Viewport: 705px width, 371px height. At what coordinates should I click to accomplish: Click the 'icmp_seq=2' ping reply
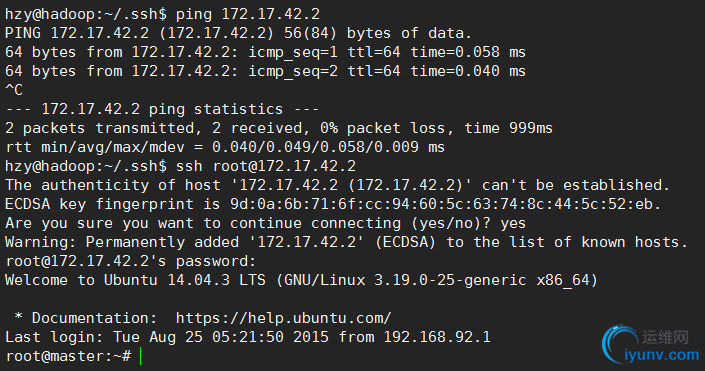(x=293, y=71)
